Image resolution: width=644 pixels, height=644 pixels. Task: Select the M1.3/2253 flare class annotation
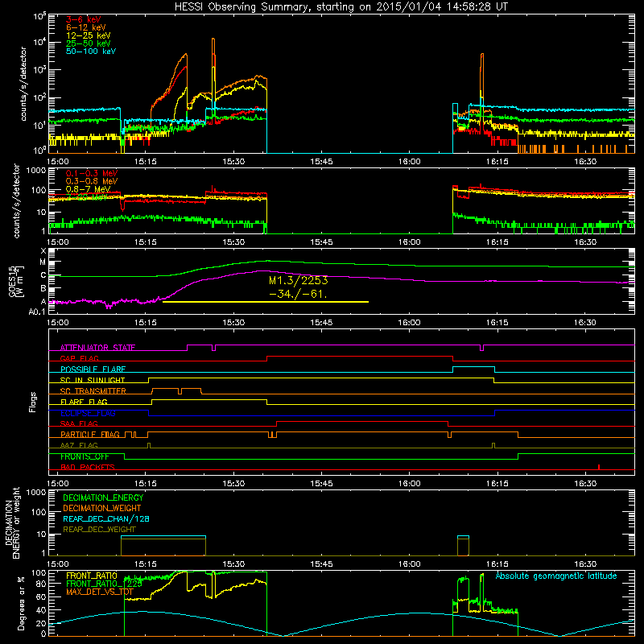tap(299, 280)
